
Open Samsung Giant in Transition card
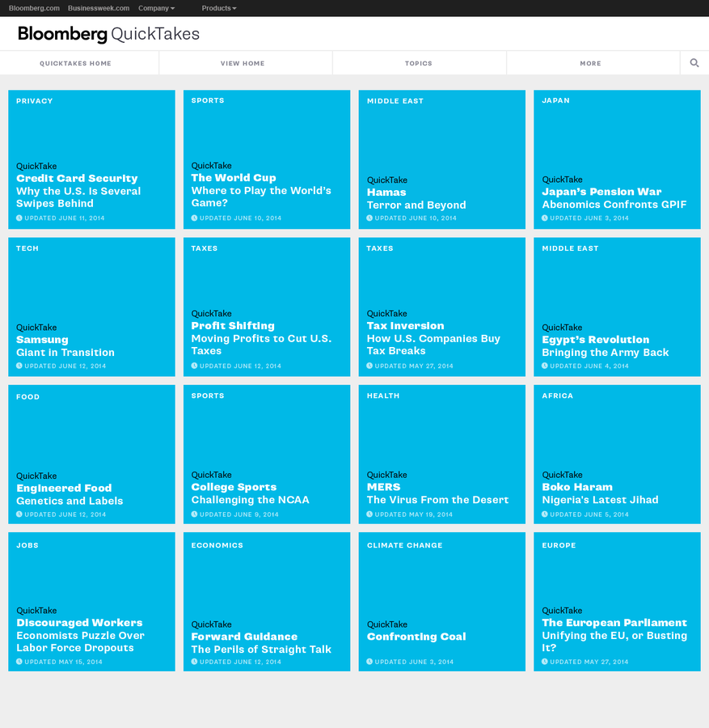(92, 307)
